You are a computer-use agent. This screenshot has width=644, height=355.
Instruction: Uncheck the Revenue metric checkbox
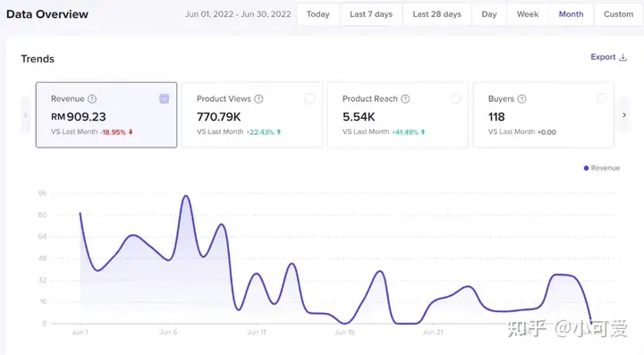click(x=164, y=98)
